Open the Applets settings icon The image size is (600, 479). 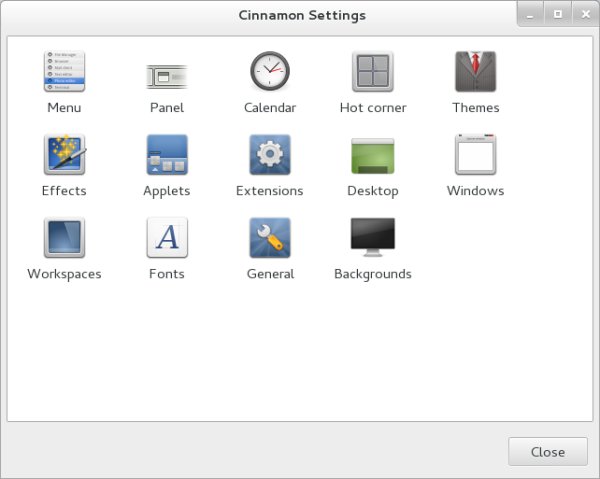point(167,155)
